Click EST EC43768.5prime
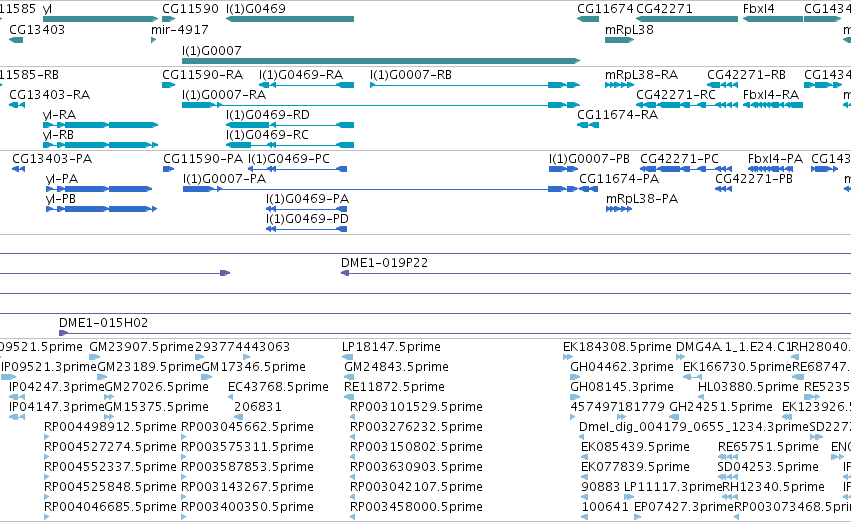This screenshot has height=522, width=851. [x=278, y=387]
